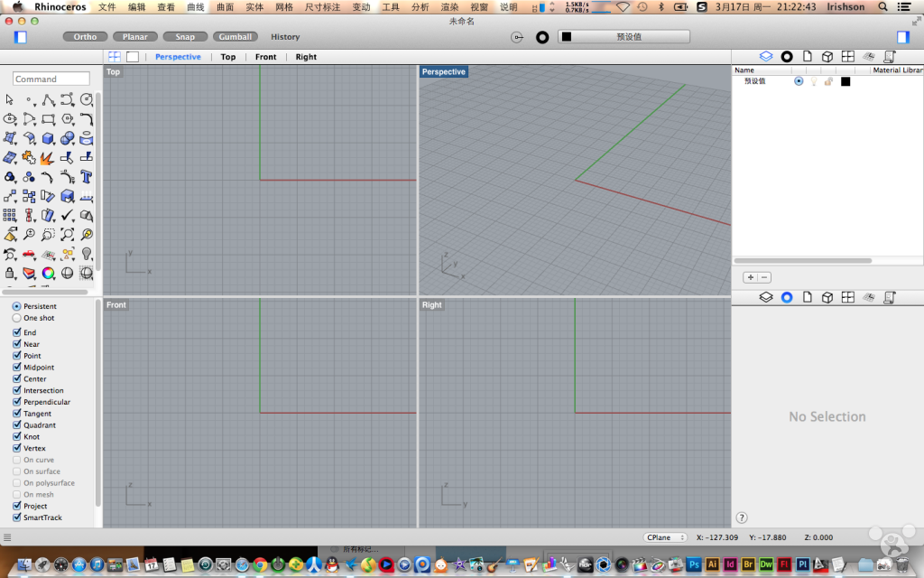
Task: Toggle the Gumball button
Action: [x=236, y=37]
